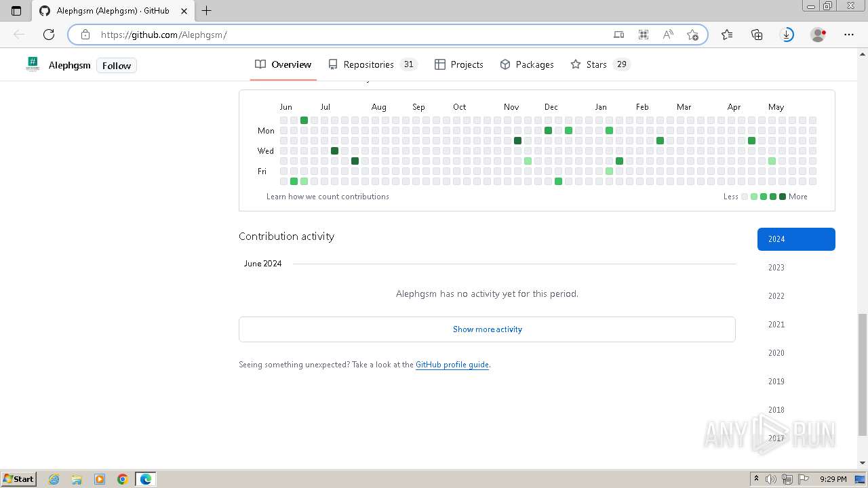Open the Windows Start menu
Viewport: 868px width, 488px height.
(x=19, y=479)
